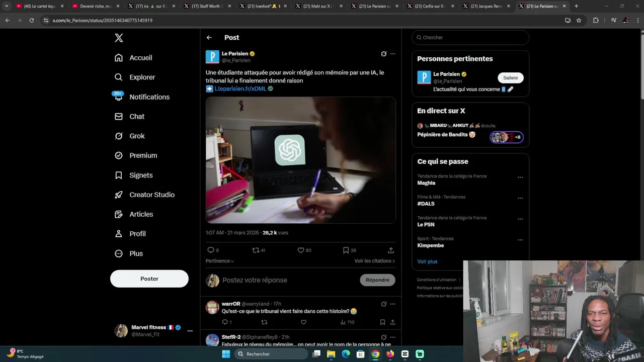Reply to post with 8 comments

tap(213, 250)
